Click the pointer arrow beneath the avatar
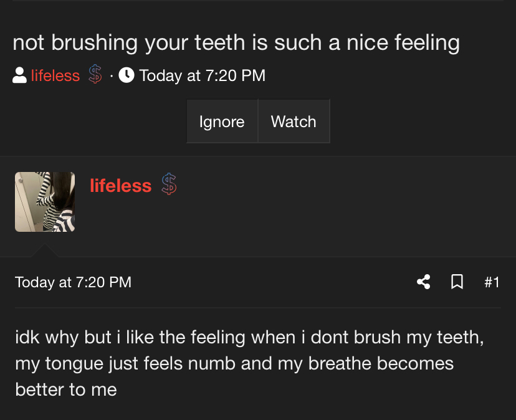516x420 pixels. coord(45,251)
